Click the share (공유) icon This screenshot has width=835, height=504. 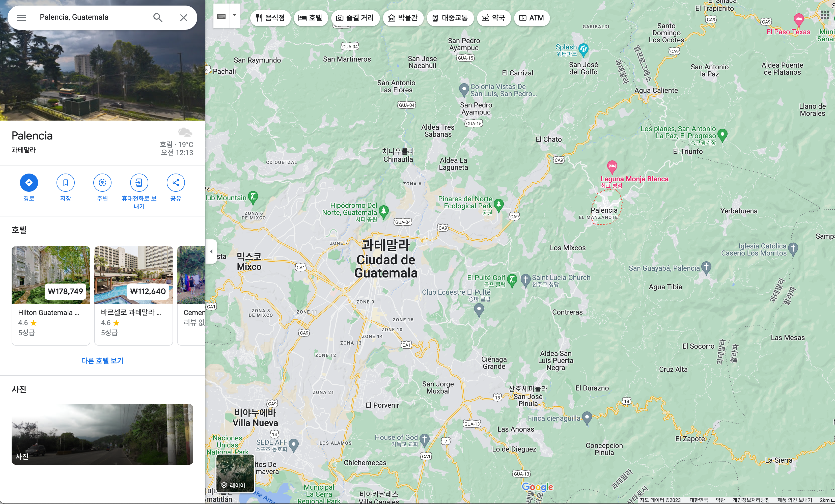click(176, 183)
